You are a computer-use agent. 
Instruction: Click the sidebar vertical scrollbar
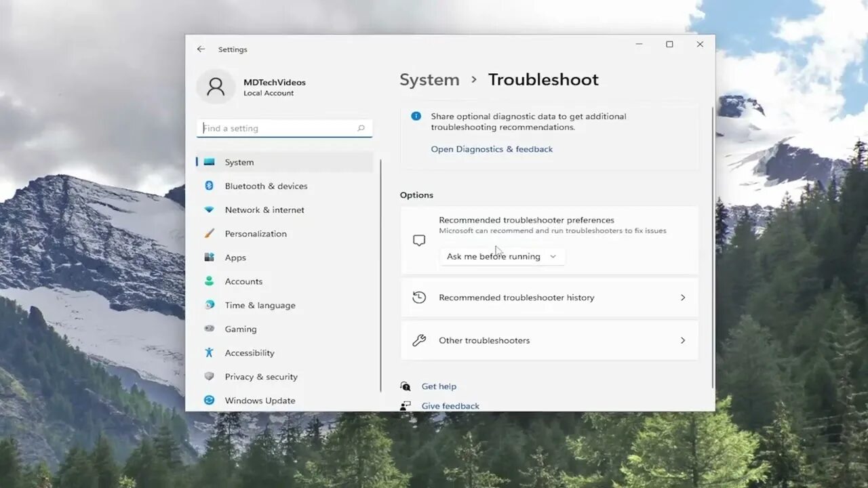click(380, 274)
